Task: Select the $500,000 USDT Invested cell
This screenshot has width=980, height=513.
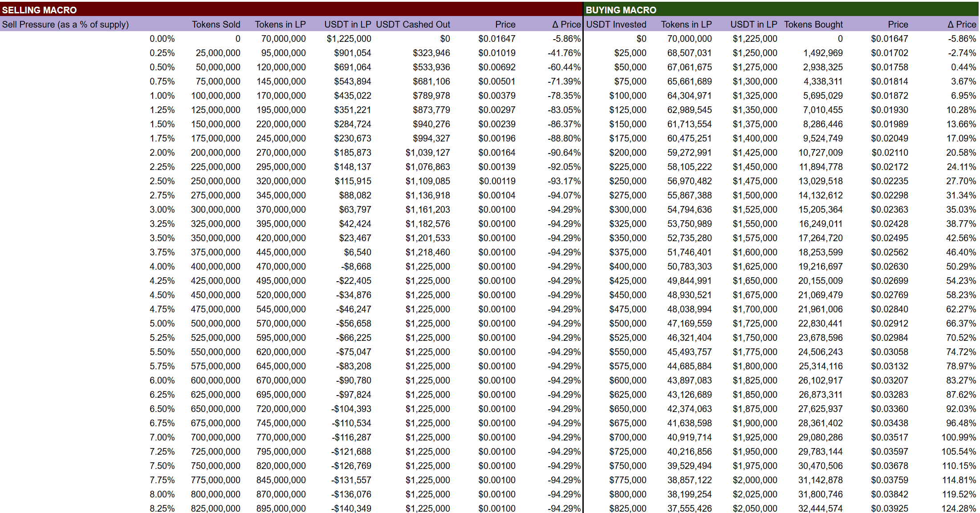Action: (627, 323)
